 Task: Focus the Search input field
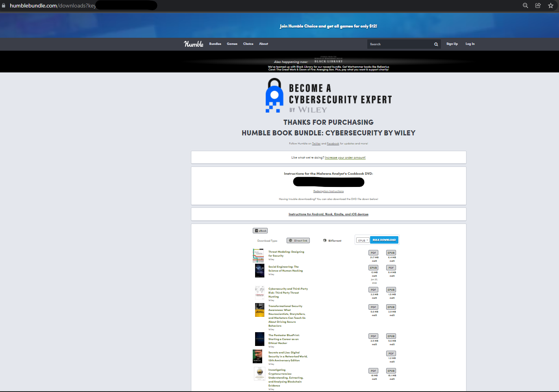400,44
